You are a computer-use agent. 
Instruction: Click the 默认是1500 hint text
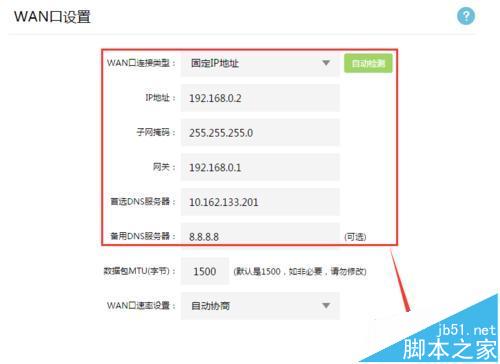(300, 271)
